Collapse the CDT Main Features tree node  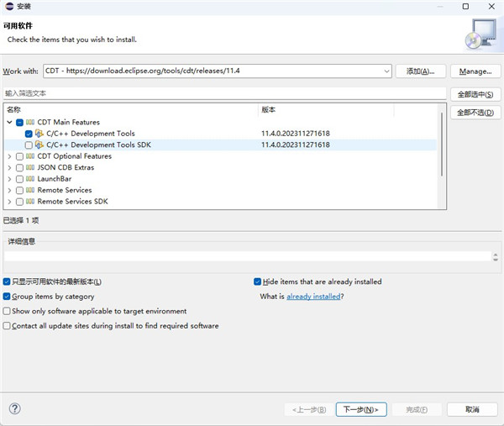[9, 123]
